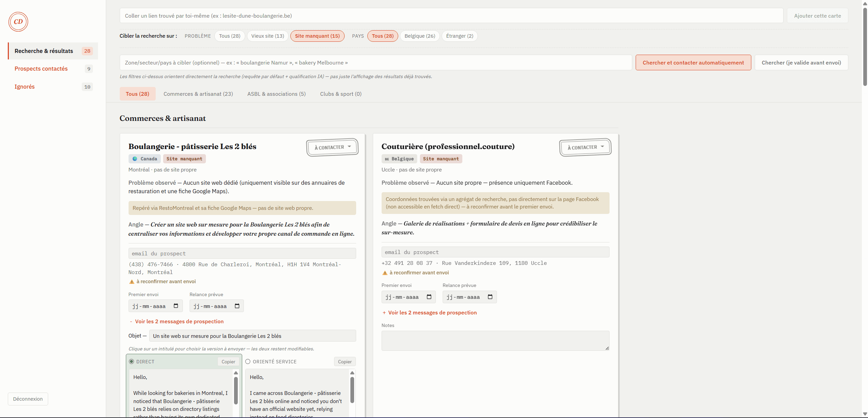The image size is (868, 418).
Task: Click Chercher (je valide avant envoi)
Action: pos(801,62)
